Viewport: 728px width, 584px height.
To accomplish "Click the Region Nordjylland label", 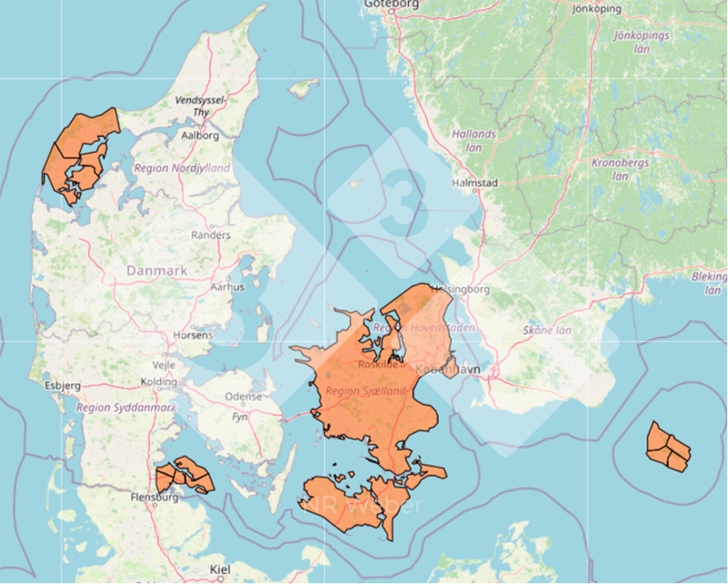I will pos(182,167).
